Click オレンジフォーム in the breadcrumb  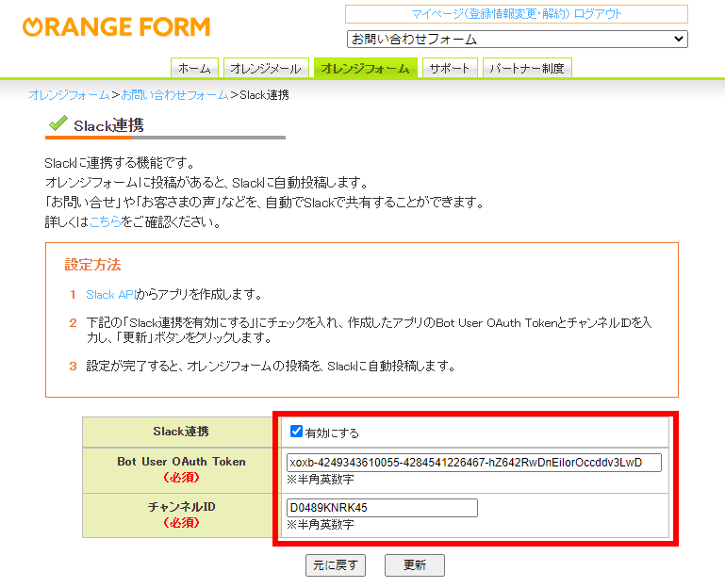click(69, 95)
